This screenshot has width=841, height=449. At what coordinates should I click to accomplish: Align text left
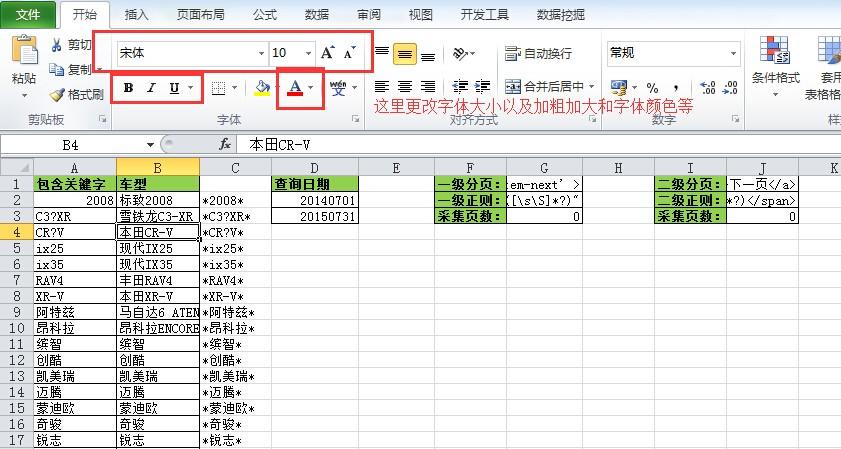[x=381, y=86]
